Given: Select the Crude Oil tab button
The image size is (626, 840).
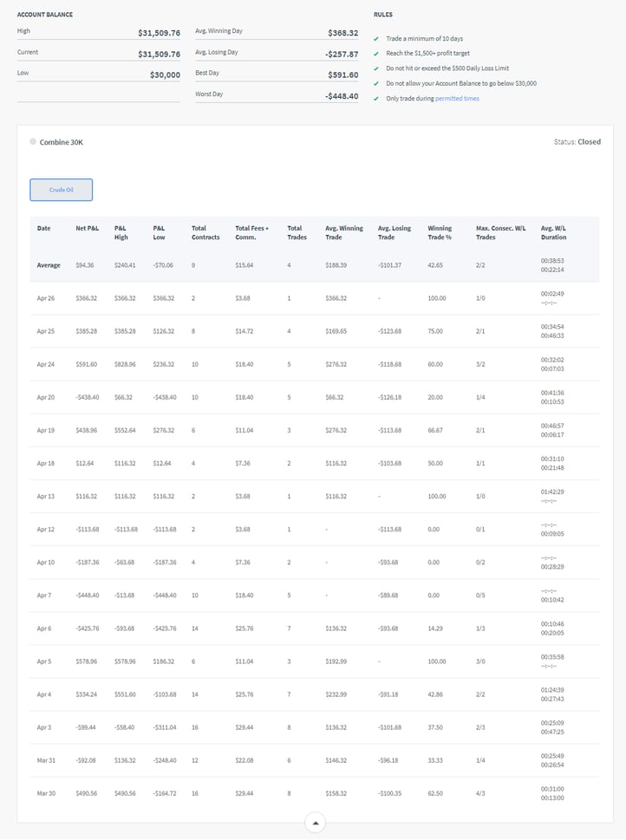Looking at the screenshot, I should (x=61, y=190).
